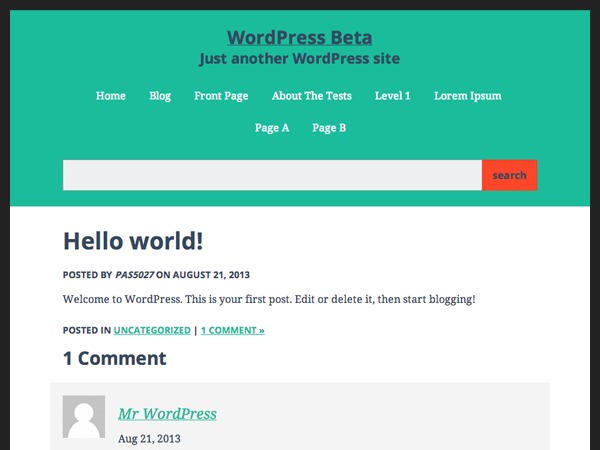
Task: Navigate to Lorem Ipsum page
Action: tap(468, 96)
